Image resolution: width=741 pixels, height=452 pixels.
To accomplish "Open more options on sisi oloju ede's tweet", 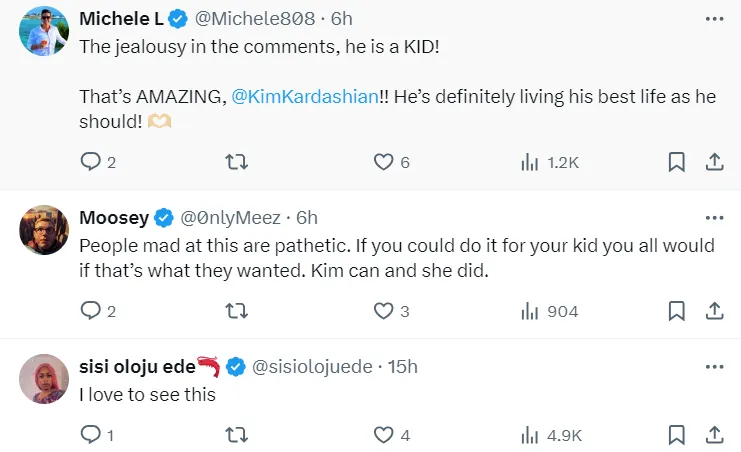I will [x=714, y=366].
